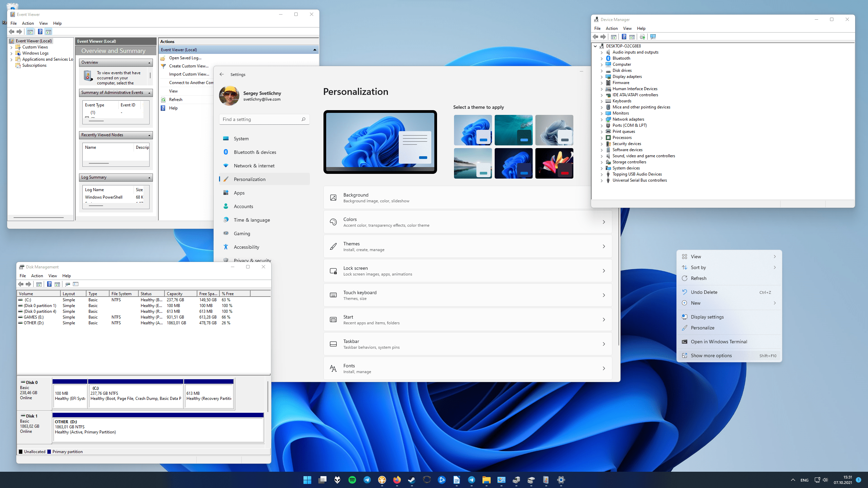Viewport: 868px width, 488px height.
Task: Open Spotify from the taskbar
Action: [x=352, y=480]
